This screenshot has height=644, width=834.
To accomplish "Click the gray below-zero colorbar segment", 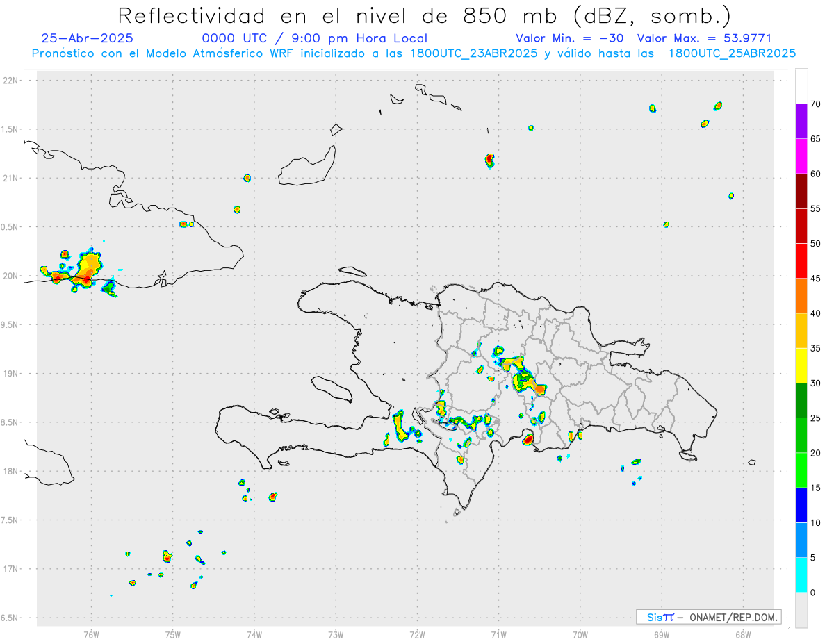I will (801, 610).
